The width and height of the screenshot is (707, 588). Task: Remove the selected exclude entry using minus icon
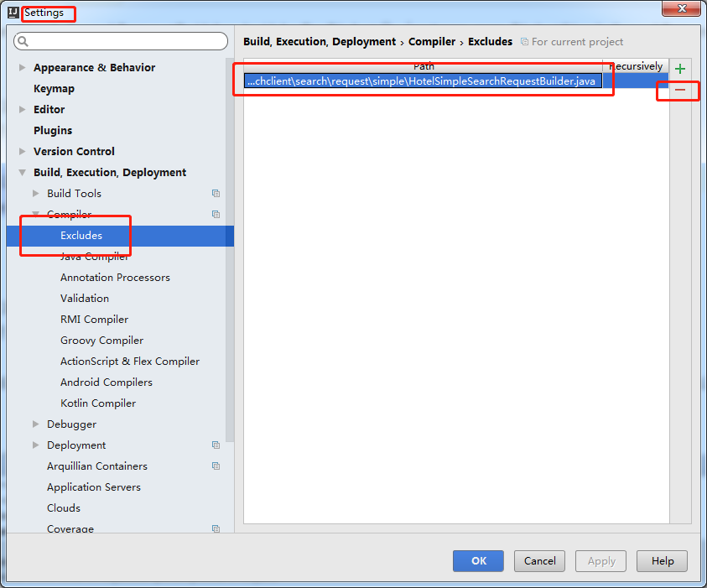[678, 91]
